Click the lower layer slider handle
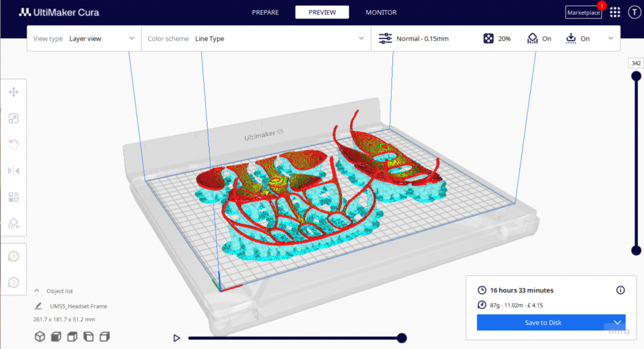644x349 pixels. click(636, 250)
